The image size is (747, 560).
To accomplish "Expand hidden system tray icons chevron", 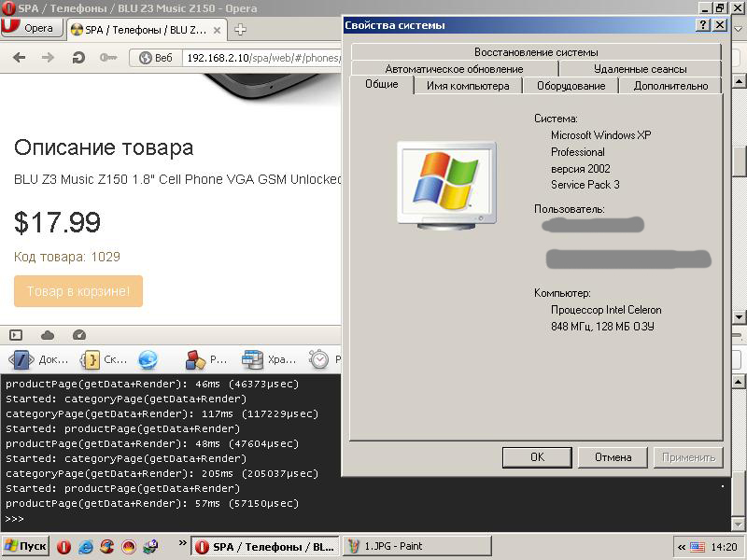I will 682,547.
